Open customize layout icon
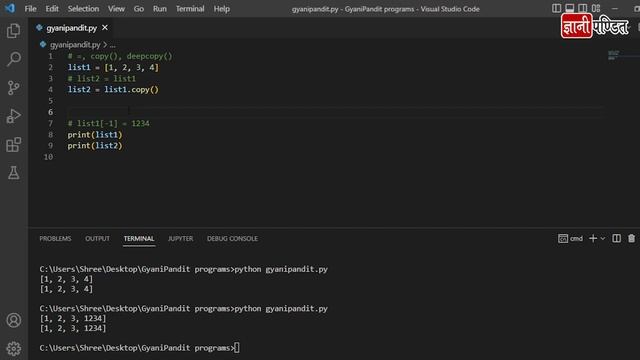 (x=596, y=8)
